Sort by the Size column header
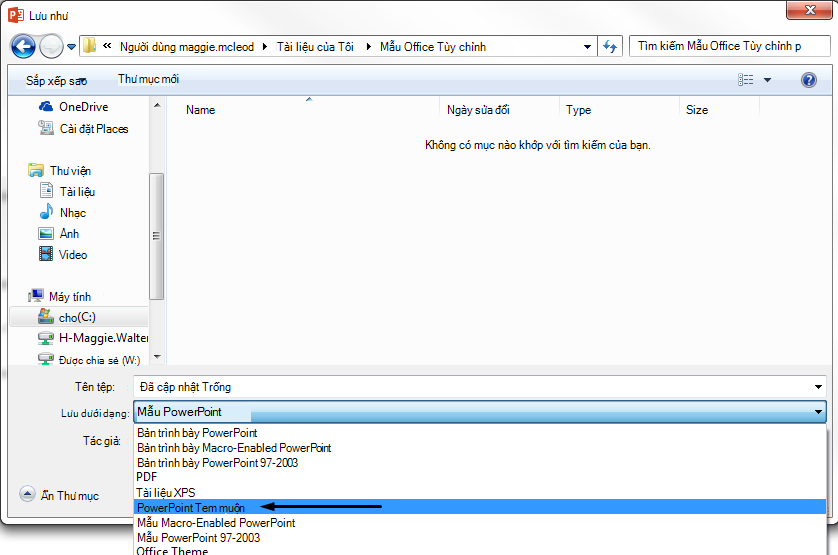Screen dimensions: 838x555 click(x=697, y=110)
